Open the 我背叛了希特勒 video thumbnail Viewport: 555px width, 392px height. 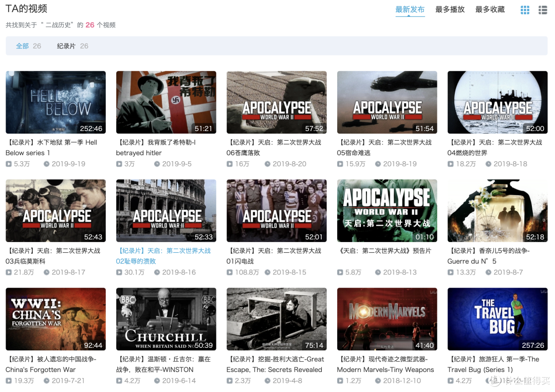pyautogui.click(x=166, y=102)
